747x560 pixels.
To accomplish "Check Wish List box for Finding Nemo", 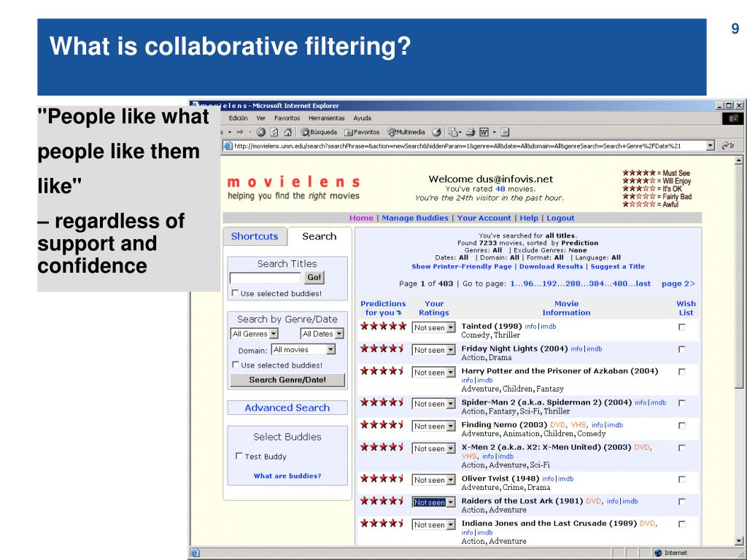I will click(682, 426).
